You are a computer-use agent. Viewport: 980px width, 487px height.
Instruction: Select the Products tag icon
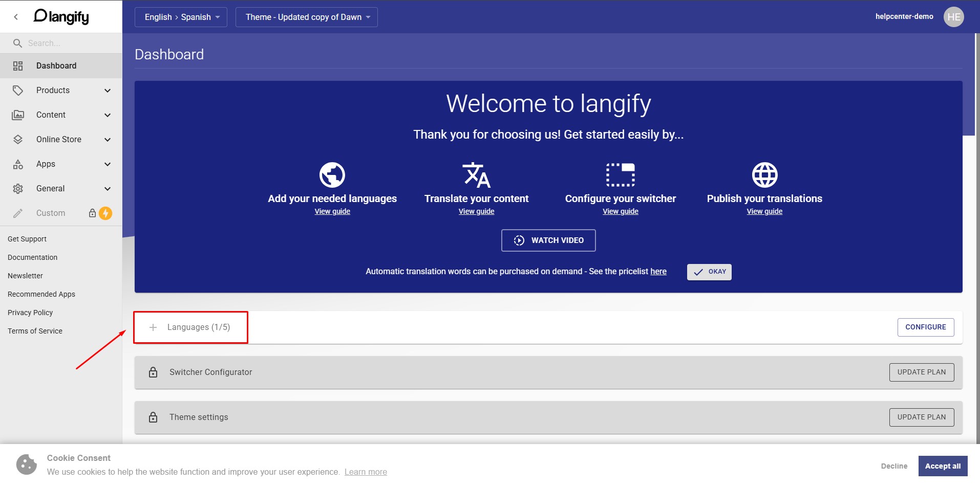point(18,90)
